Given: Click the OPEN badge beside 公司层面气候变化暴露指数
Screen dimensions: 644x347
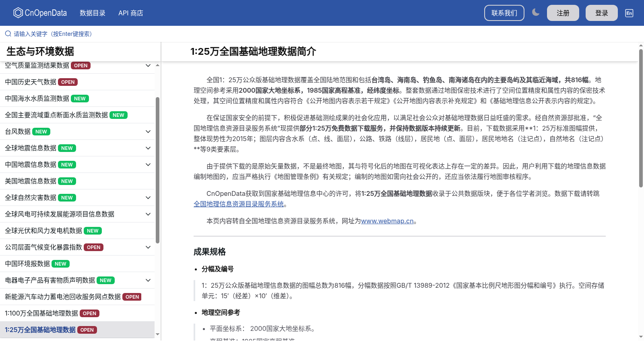Looking at the screenshot, I should click(94, 247).
